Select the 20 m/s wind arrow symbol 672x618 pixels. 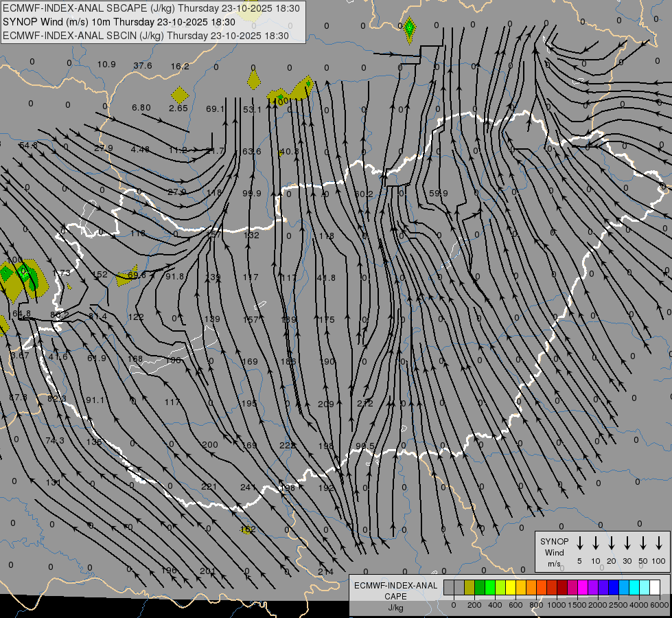click(x=612, y=543)
